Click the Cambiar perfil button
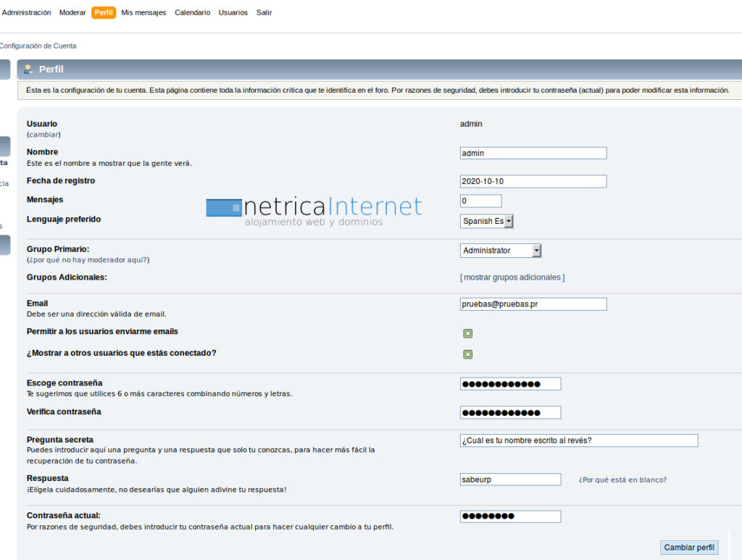 coord(689,547)
